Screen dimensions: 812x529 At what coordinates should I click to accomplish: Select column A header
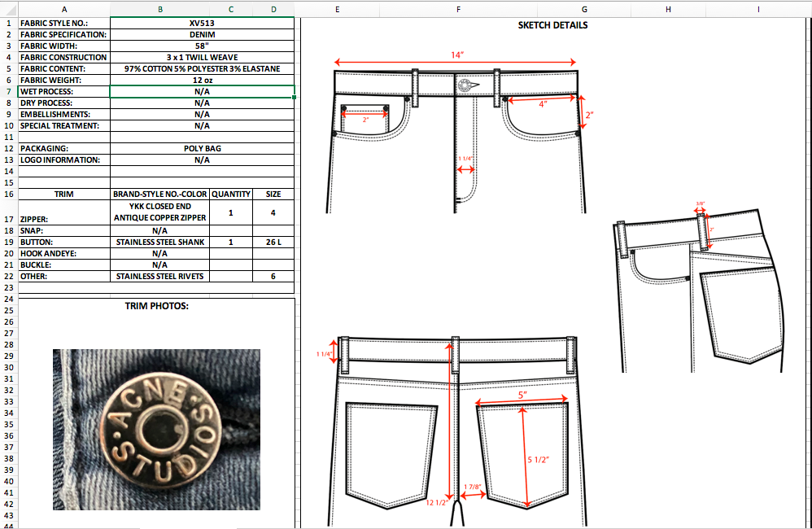coord(64,9)
